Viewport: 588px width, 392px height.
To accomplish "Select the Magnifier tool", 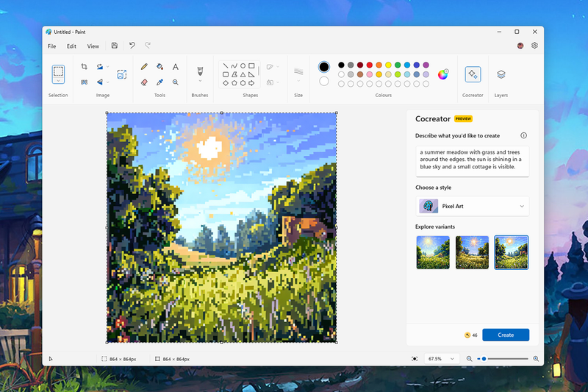I will point(175,82).
